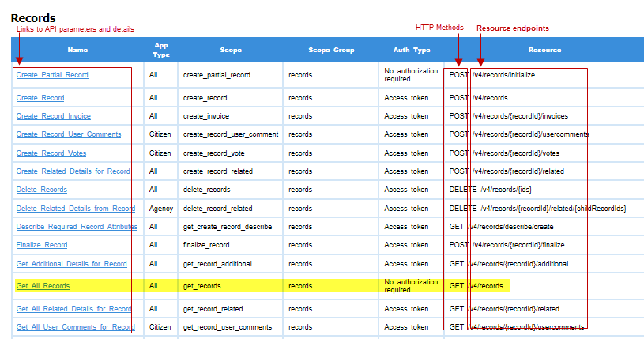Screen dimensions: 644x339
Task: Click the highlighted Get All Records link
Action: point(43,286)
